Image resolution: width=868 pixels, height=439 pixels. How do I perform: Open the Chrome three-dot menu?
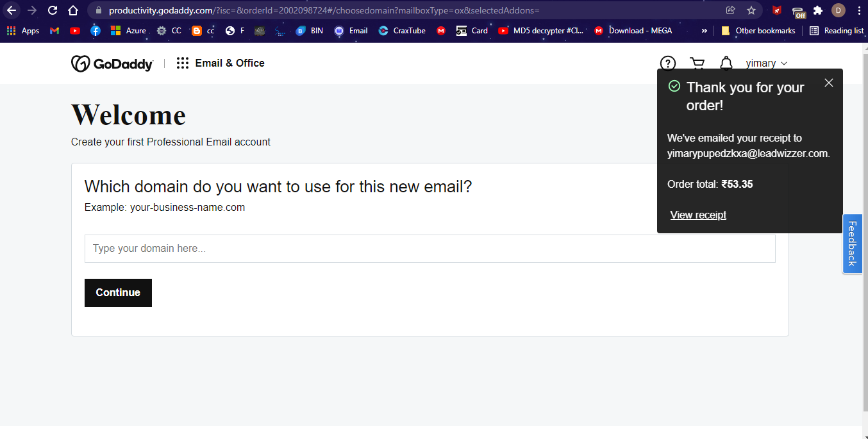point(858,10)
